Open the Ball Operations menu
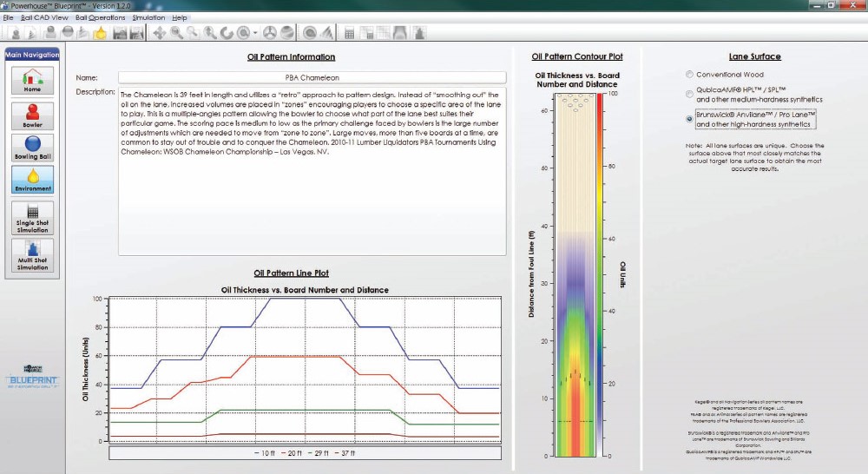The height and width of the screenshot is (474, 868). [100, 17]
